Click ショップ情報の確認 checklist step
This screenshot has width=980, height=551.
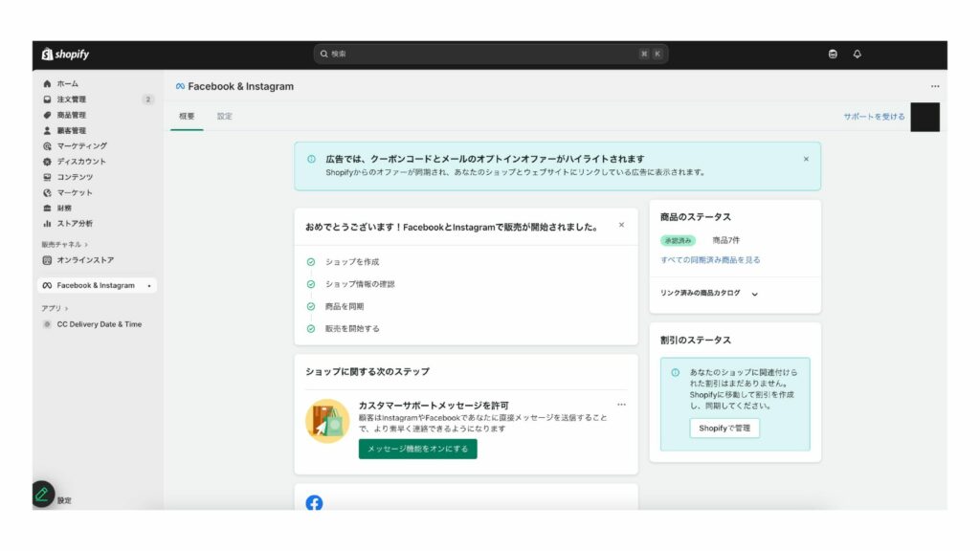pos(360,284)
